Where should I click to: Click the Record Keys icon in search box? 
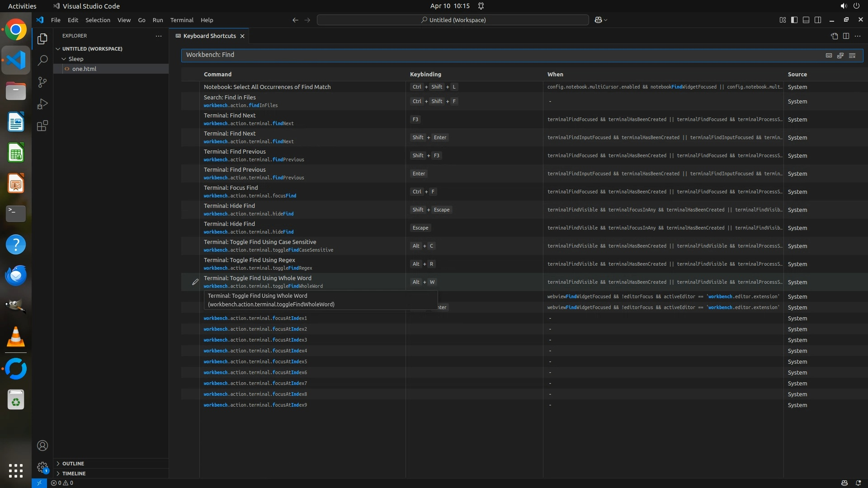[829, 55]
